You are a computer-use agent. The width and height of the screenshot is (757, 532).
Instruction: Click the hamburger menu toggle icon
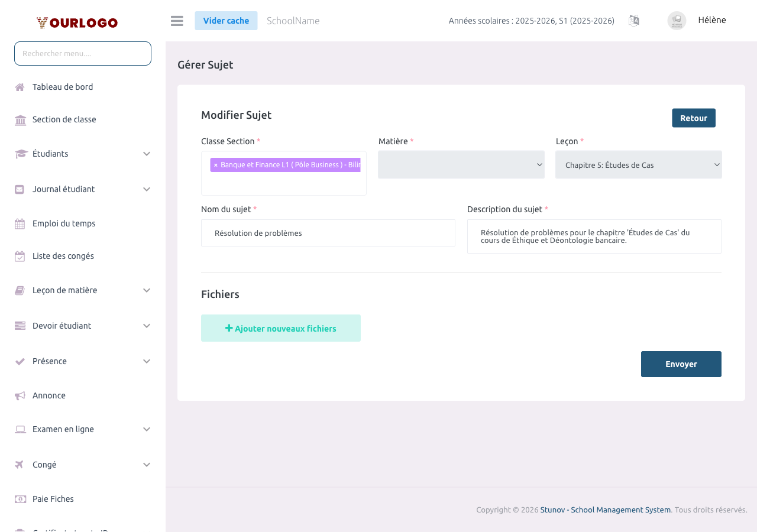pos(177,21)
